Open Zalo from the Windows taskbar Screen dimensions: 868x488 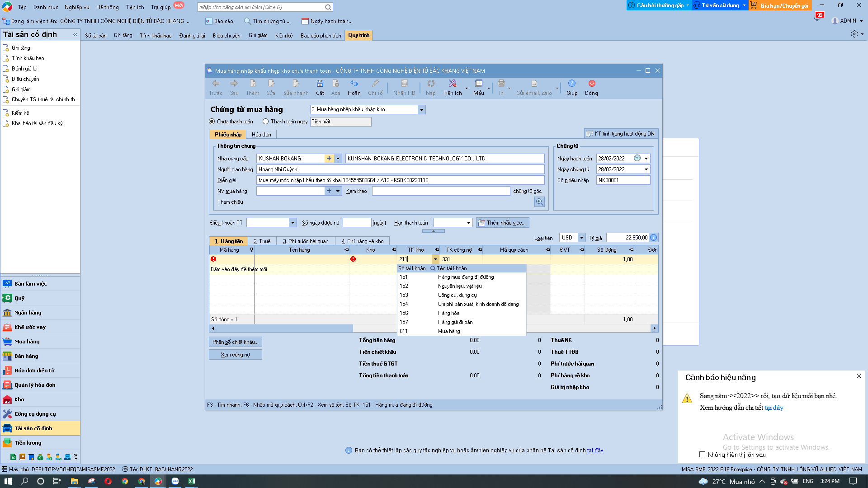[175, 481]
